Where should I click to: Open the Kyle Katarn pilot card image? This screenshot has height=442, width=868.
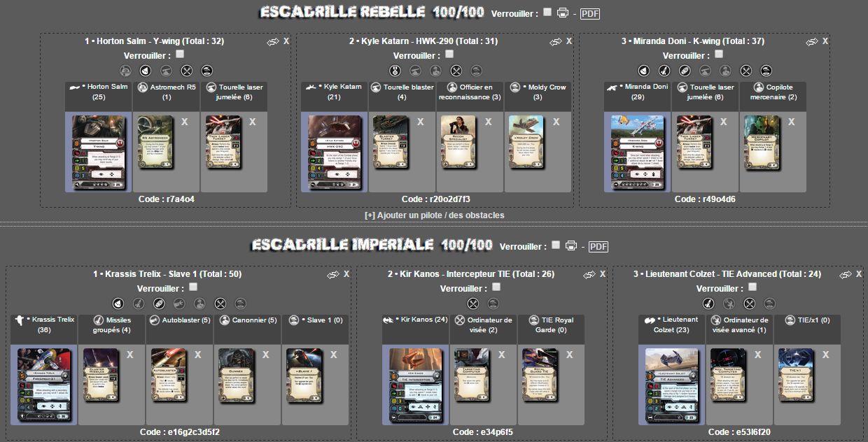tap(335, 151)
